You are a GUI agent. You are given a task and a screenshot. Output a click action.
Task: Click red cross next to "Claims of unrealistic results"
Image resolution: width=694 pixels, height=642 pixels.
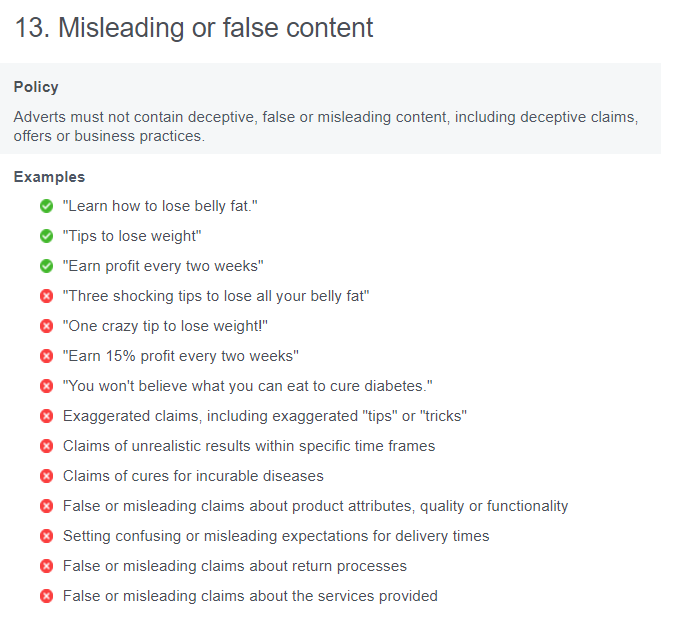46,446
